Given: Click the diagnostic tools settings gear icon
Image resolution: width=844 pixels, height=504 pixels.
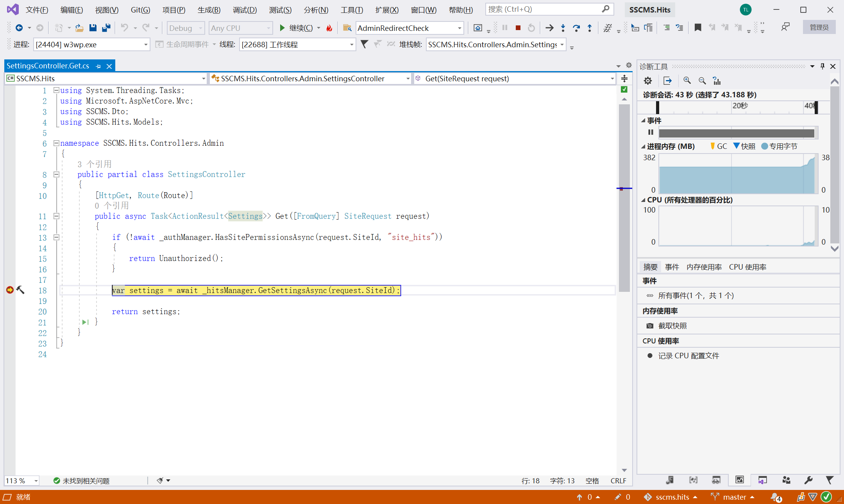Looking at the screenshot, I should pos(647,81).
